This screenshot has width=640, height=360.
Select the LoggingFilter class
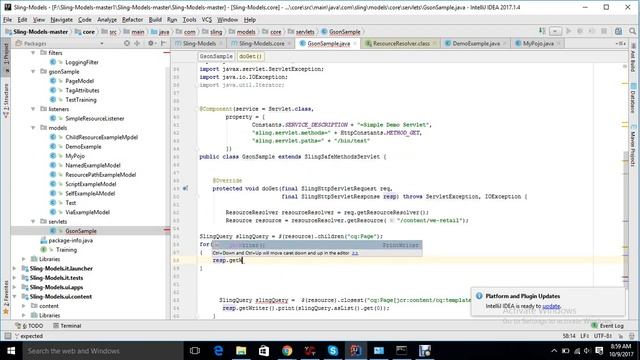[x=82, y=62]
